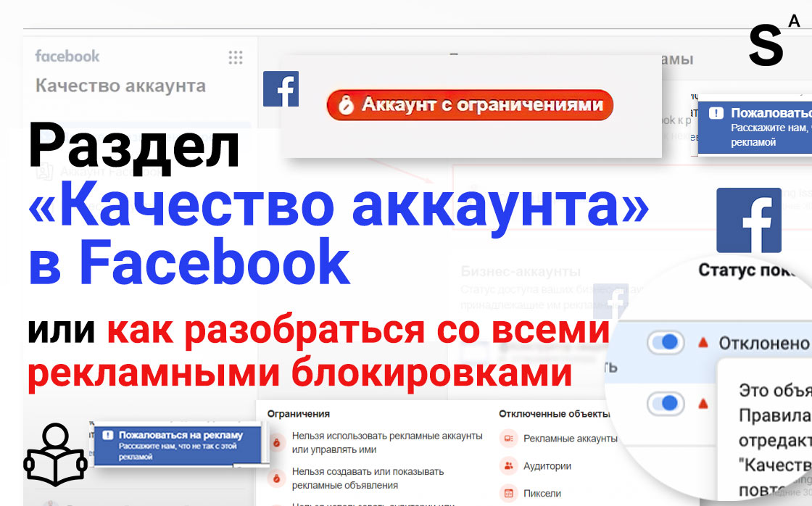Click the 'Аккаунт с ограничениями' red badge
This screenshot has height=506, width=812.
(x=471, y=104)
